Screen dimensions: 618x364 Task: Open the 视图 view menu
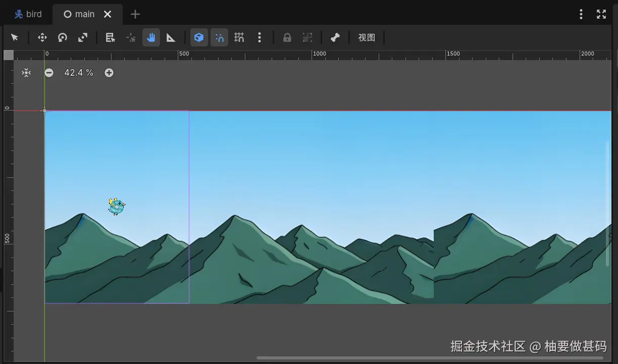[x=367, y=37]
